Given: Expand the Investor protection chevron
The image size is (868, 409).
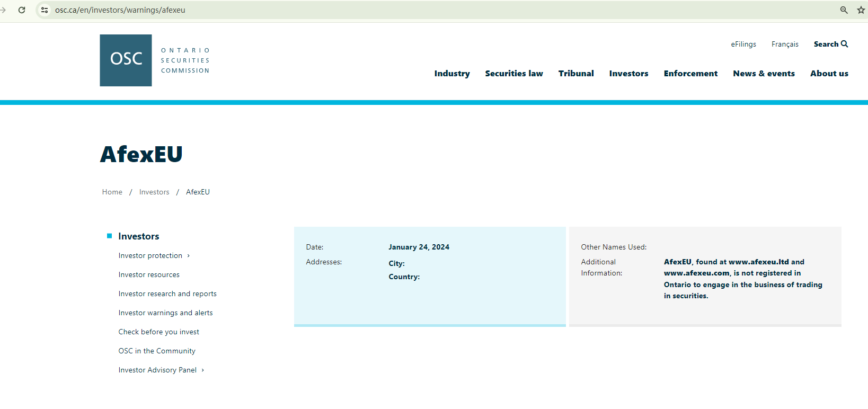Looking at the screenshot, I should point(189,256).
